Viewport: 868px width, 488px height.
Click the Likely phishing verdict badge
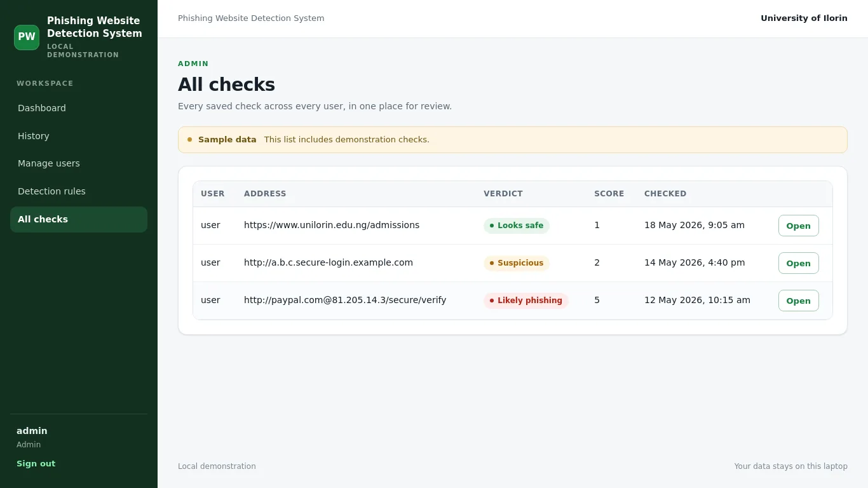click(x=526, y=301)
